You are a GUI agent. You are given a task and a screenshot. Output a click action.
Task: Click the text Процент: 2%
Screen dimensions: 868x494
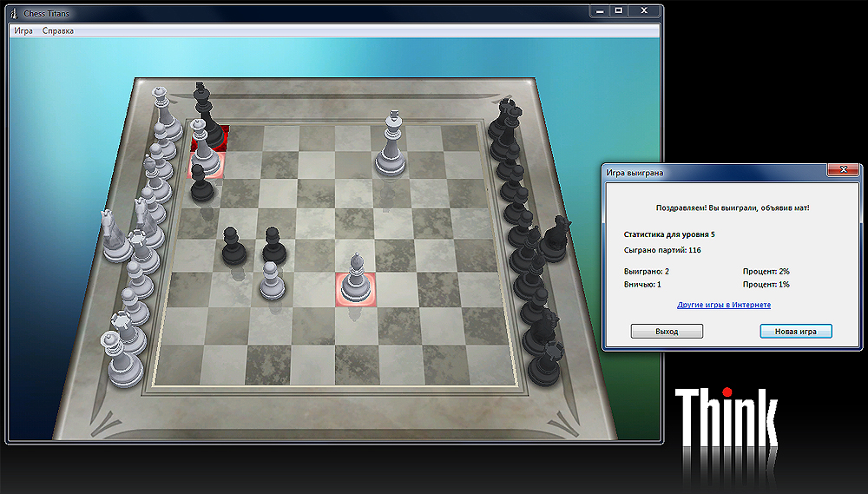[x=766, y=272]
